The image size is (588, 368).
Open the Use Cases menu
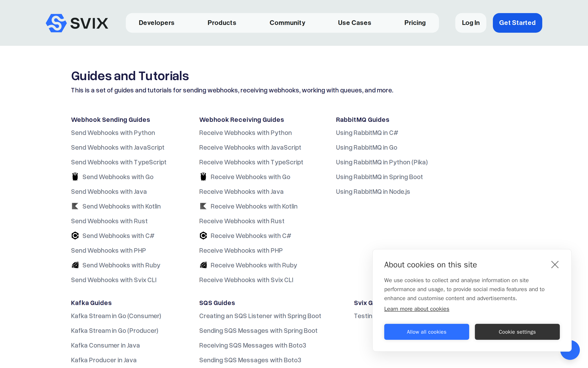pyautogui.click(x=354, y=23)
